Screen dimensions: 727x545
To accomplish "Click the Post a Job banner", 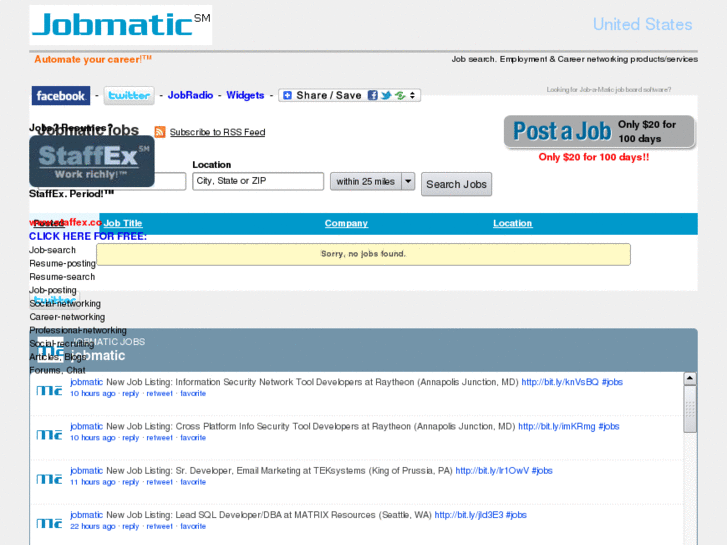I will (599, 132).
